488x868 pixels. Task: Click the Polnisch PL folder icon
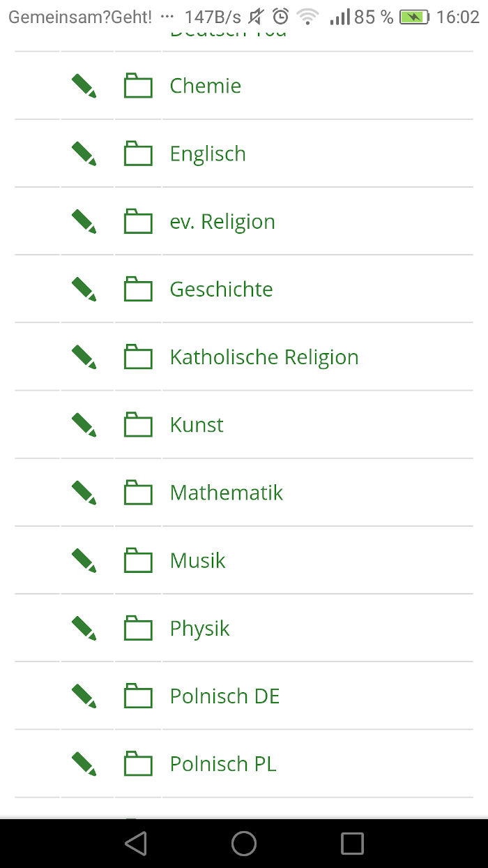(x=138, y=764)
